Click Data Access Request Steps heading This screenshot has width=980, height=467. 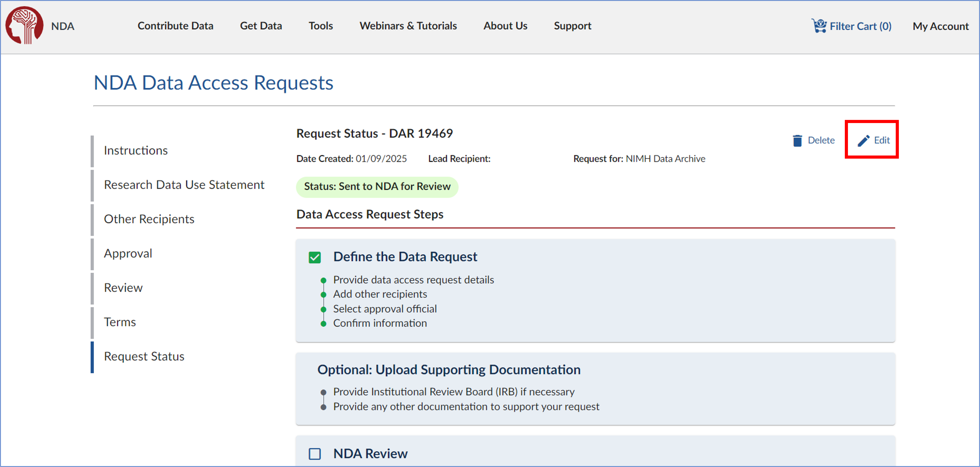370,214
